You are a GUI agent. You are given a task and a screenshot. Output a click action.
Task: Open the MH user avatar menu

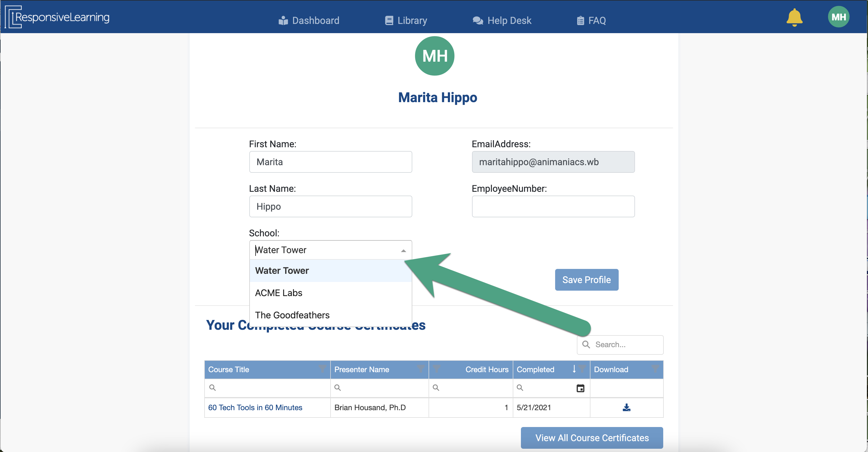[x=838, y=17]
